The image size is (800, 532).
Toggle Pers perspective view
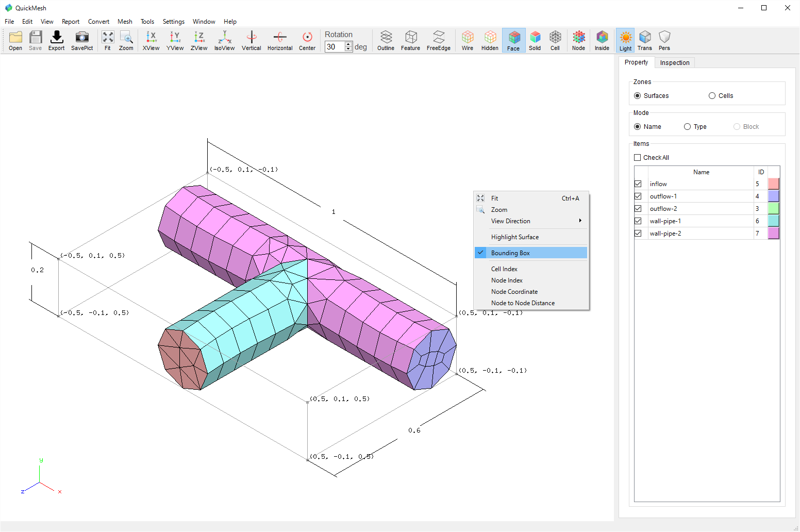point(664,40)
